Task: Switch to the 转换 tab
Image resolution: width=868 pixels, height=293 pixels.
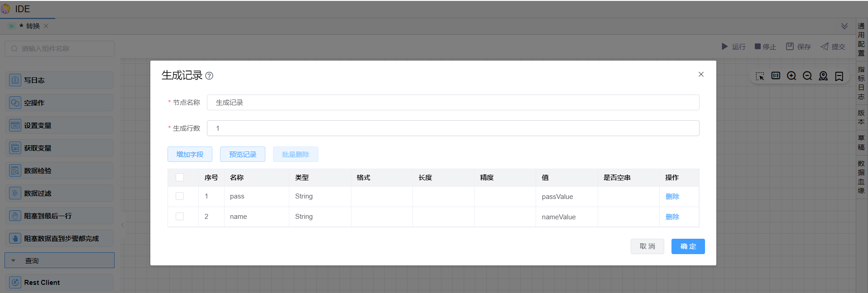Action: pos(33,26)
